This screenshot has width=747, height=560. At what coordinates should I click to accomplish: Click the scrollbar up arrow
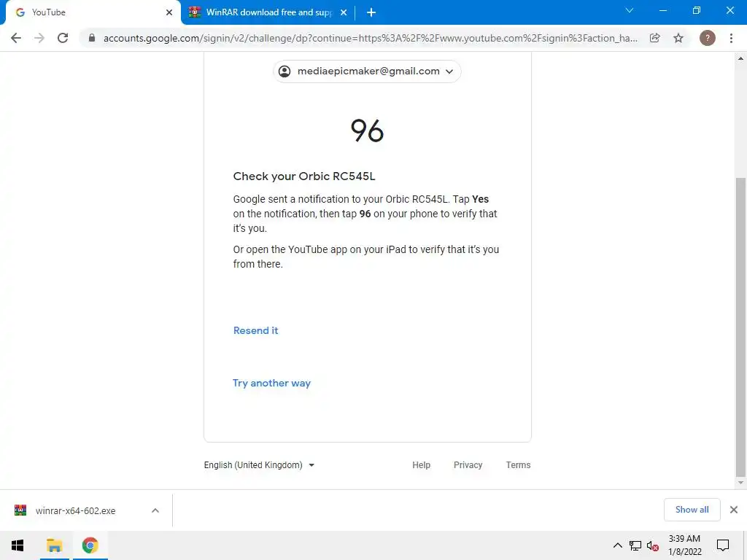point(740,58)
